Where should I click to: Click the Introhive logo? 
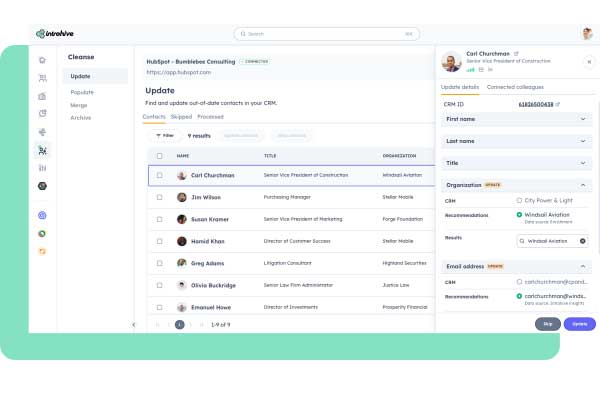tap(55, 34)
